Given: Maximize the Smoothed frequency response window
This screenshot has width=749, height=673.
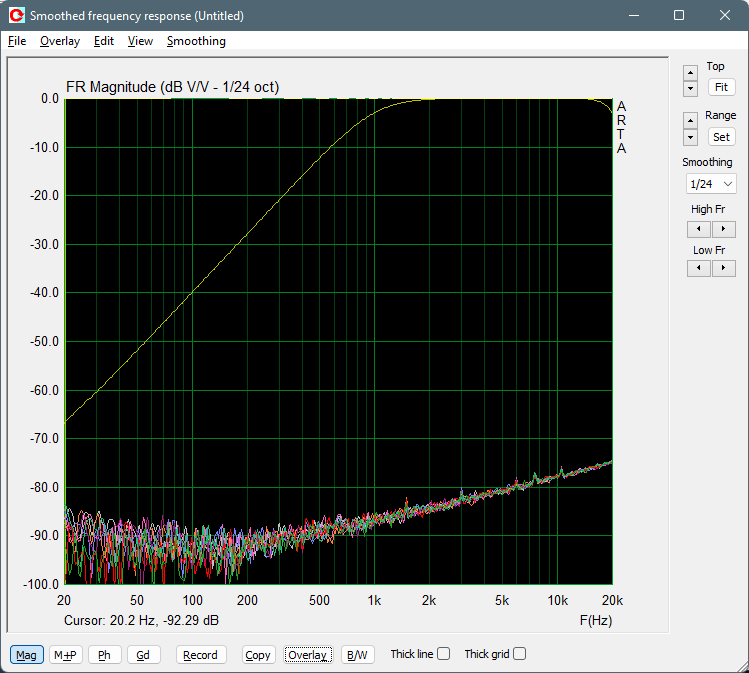Looking at the screenshot, I should [679, 15].
